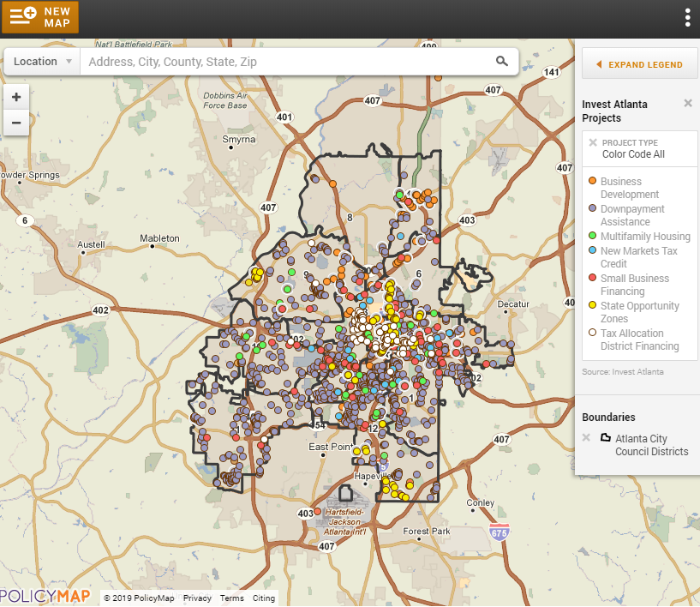The height and width of the screenshot is (607, 700).
Task: Click the route 402 shield marker
Action: coord(100,310)
